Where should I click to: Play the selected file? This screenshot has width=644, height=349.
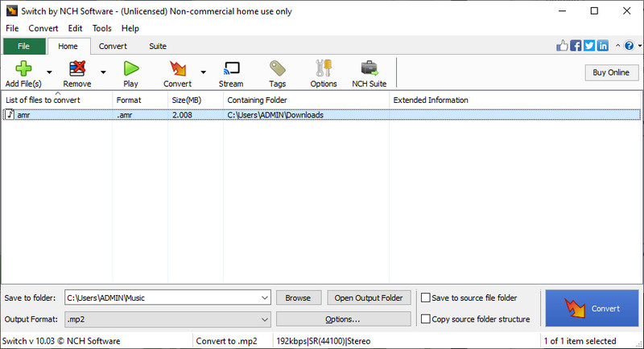(131, 68)
